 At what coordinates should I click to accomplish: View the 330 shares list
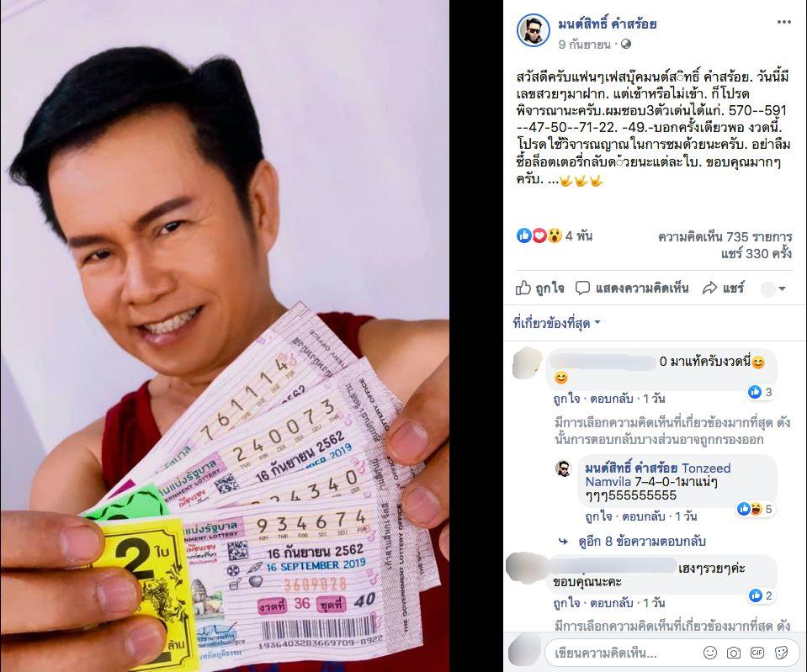(756, 254)
